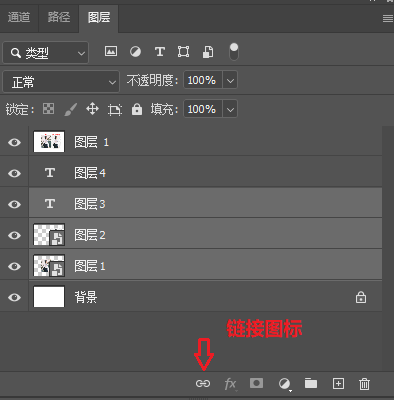This screenshot has width=394, height=400.
Task: Select the 背景 layer white thumbnail
Action: (49, 297)
